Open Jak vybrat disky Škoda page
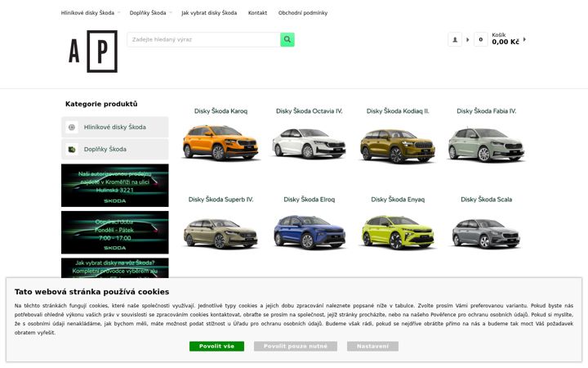 (209, 13)
